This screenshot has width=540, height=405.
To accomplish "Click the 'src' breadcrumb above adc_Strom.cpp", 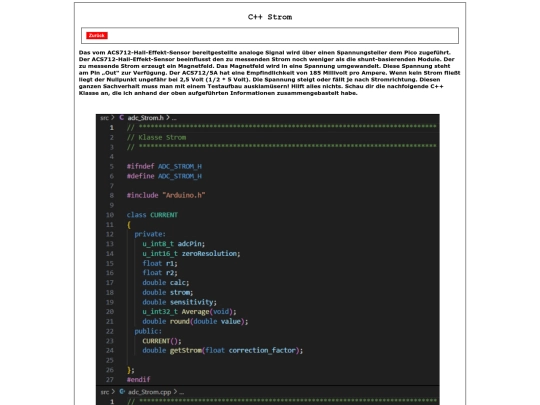I will pyautogui.click(x=105, y=392).
